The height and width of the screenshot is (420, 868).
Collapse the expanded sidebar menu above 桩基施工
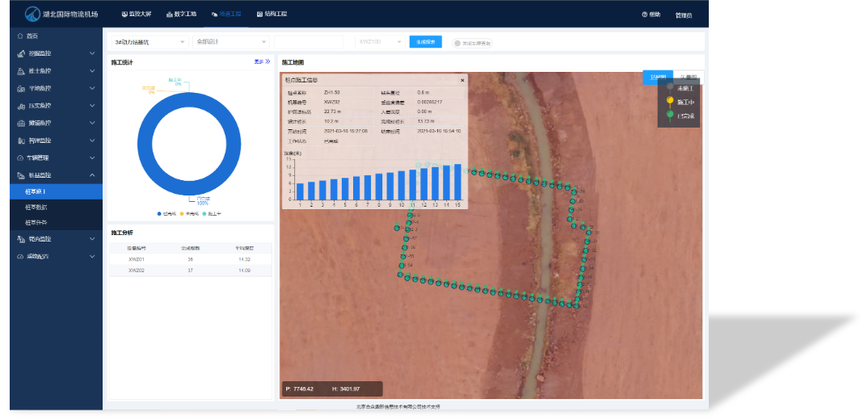[91, 175]
